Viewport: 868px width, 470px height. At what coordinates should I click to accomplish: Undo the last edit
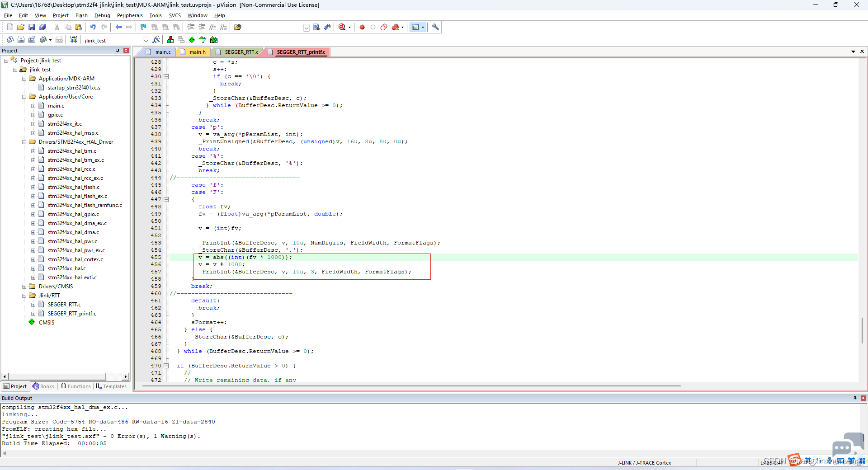click(93, 27)
